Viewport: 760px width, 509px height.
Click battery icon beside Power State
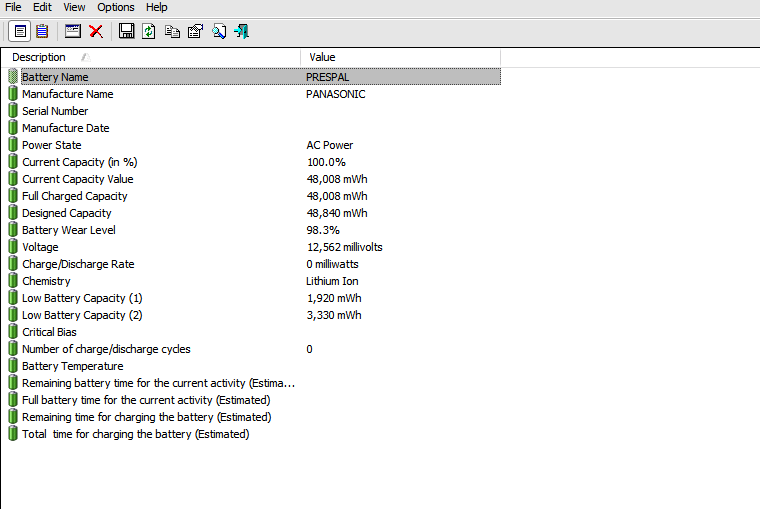tap(13, 144)
